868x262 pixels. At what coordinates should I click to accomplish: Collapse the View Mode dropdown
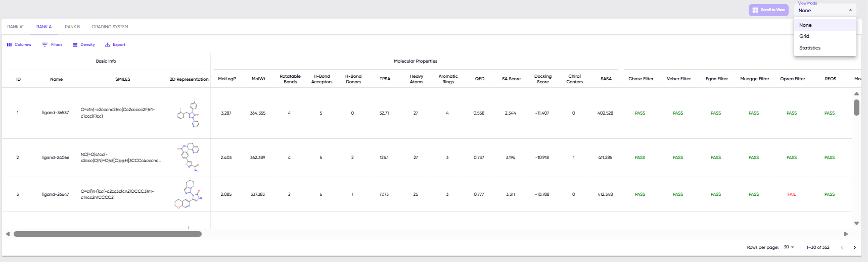click(x=850, y=10)
